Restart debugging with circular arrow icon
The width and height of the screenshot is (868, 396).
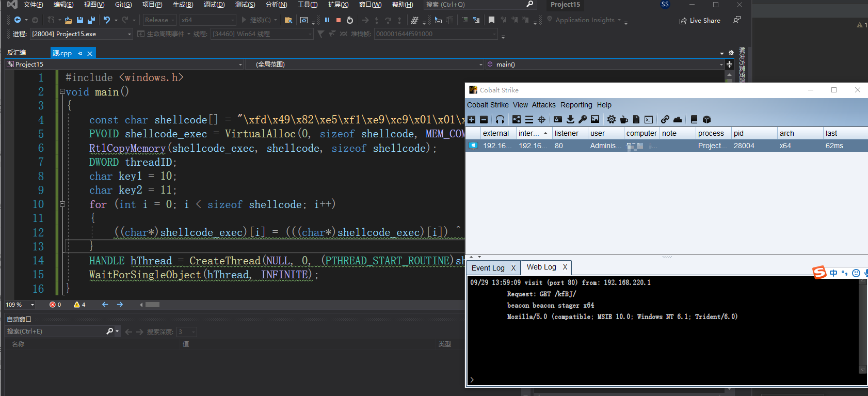(350, 20)
